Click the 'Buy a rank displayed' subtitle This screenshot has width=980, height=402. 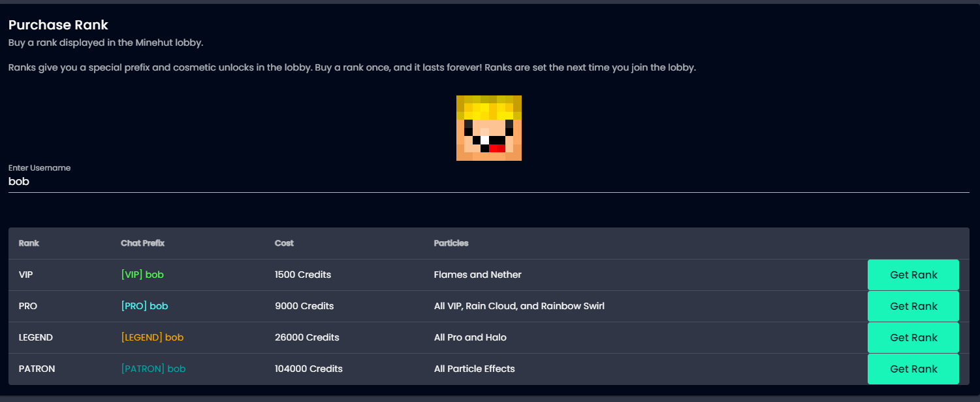pyautogui.click(x=106, y=42)
